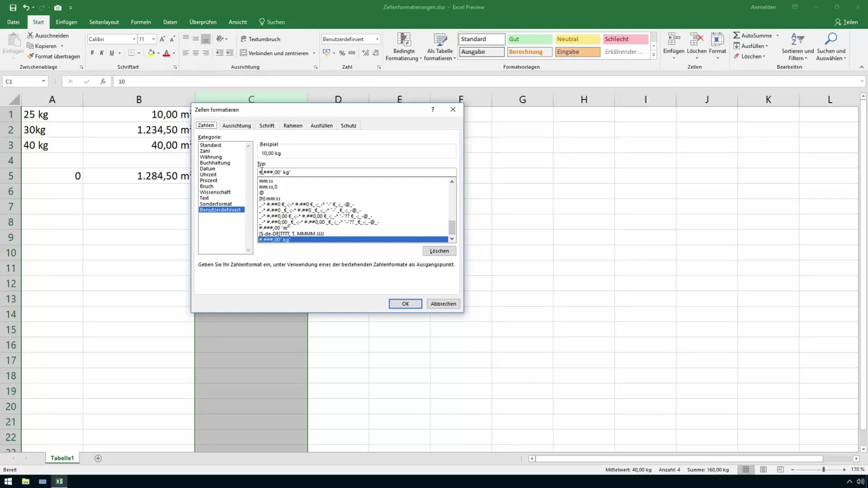This screenshot has height=488, width=868.
Task: Open Ausfüllen dropdown
Action: 750,46
